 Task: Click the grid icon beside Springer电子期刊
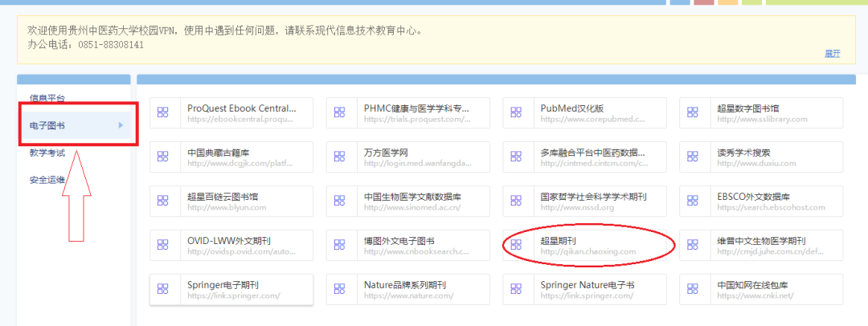[162, 289]
